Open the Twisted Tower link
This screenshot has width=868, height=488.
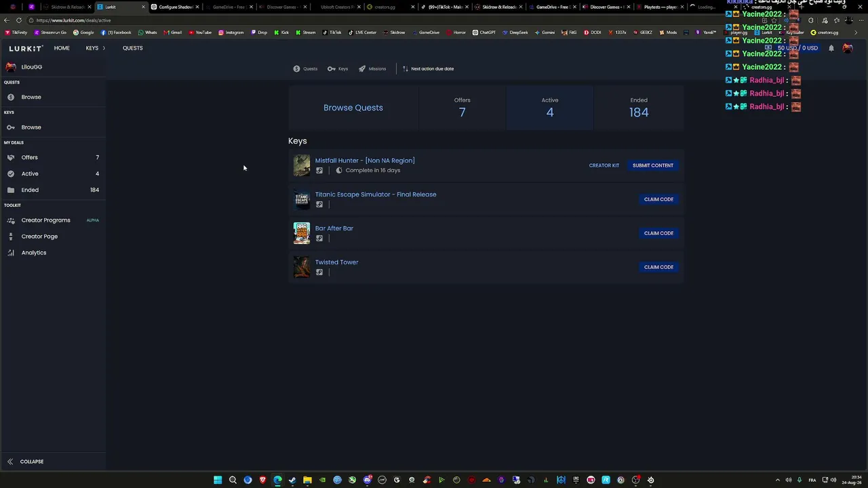(x=337, y=262)
